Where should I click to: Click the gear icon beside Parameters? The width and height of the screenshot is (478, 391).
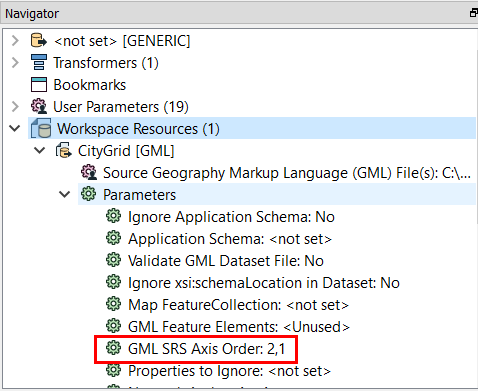[x=88, y=194]
